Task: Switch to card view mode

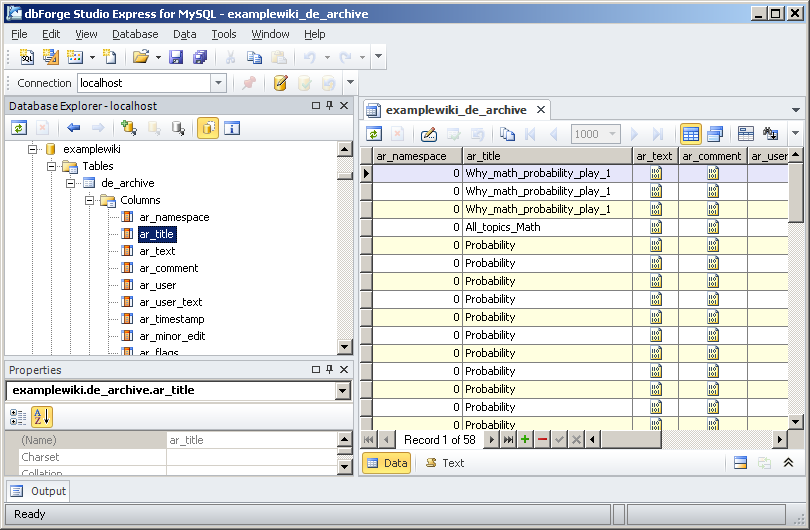Action: [714, 134]
